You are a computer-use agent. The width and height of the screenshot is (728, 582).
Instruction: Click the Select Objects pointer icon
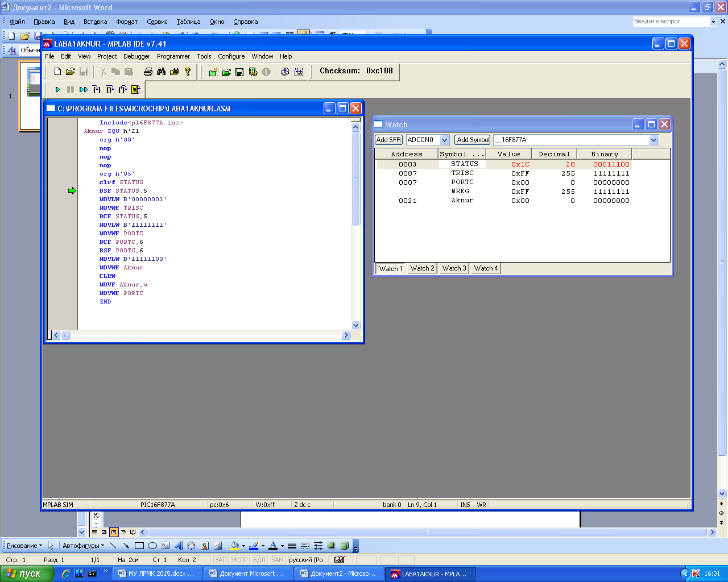coord(51,546)
